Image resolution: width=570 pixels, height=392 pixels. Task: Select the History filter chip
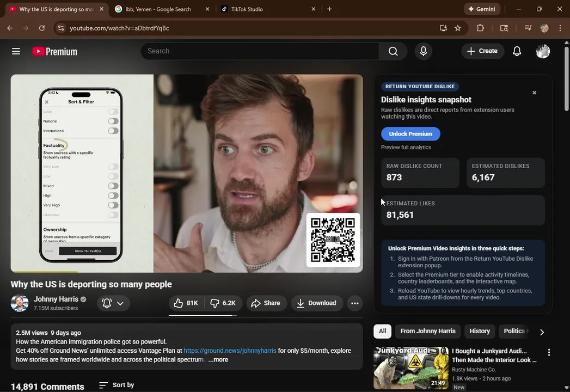pyautogui.click(x=480, y=331)
